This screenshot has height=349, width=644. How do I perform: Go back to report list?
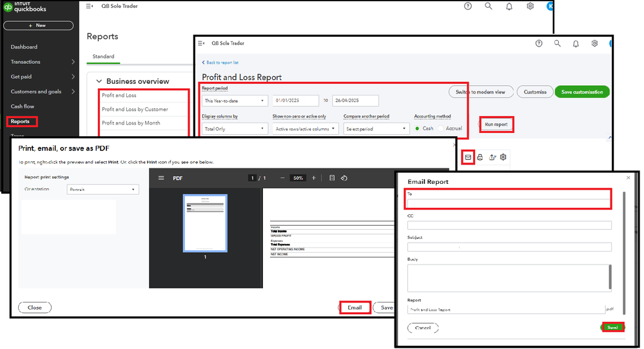pyautogui.click(x=220, y=63)
